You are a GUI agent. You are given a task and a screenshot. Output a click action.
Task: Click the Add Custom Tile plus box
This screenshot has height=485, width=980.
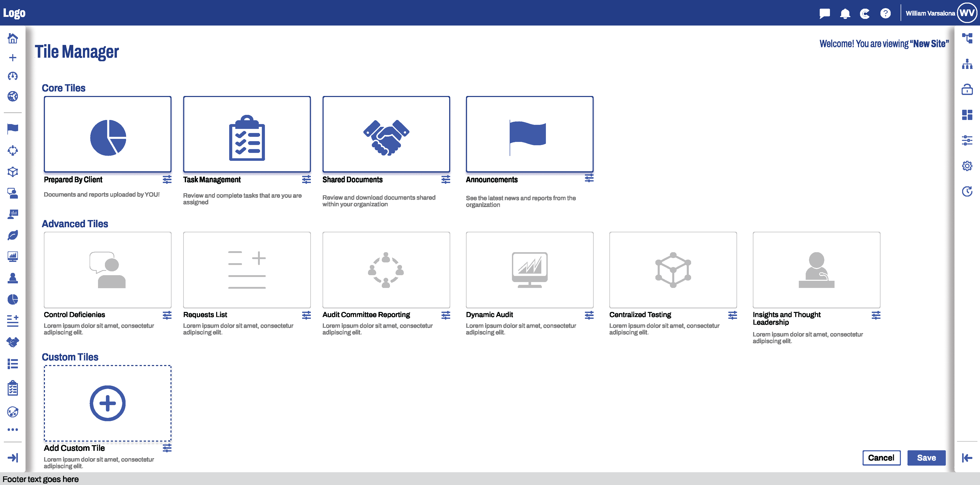tap(108, 403)
